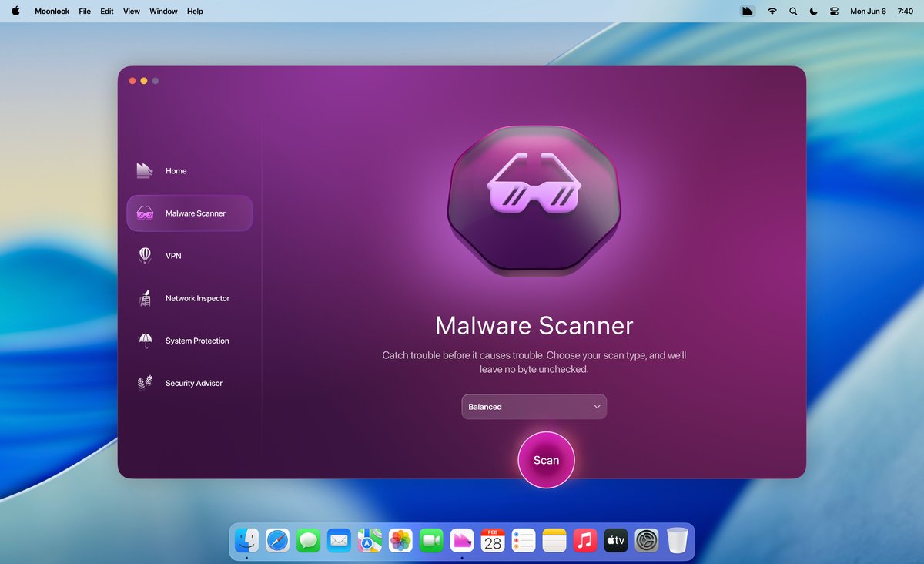Open Spotlight search magnifier icon
The width and height of the screenshot is (924, 564).
(x=793, y=12)
